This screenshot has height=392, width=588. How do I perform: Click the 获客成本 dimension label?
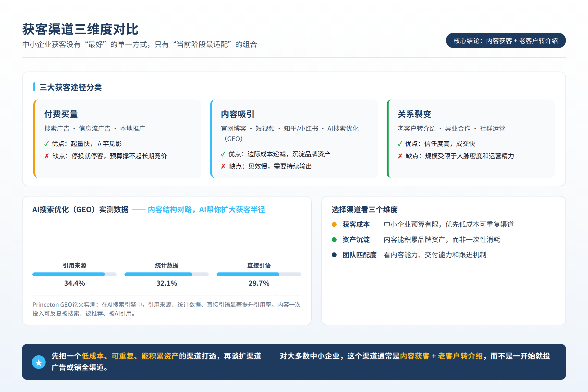(x=356, y=224)
